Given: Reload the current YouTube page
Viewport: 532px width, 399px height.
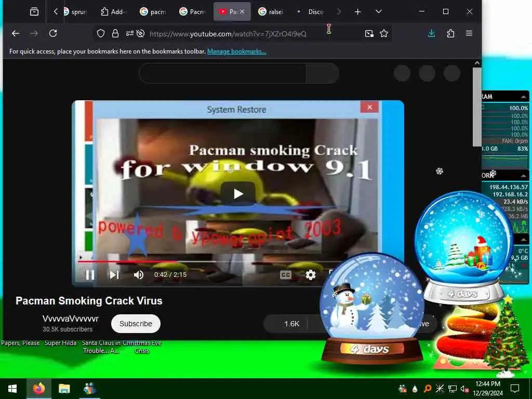Looking at the screenshot, I should (x=53, y=33).
